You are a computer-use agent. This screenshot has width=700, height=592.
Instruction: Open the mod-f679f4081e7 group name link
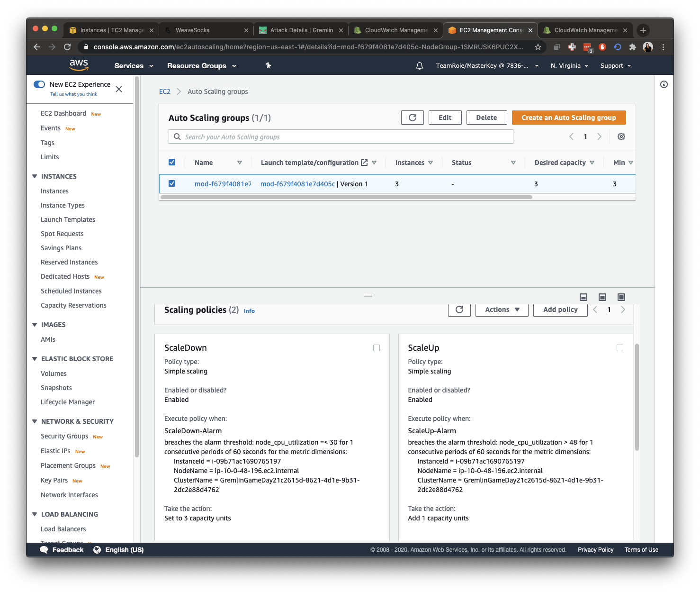point(223,184)
